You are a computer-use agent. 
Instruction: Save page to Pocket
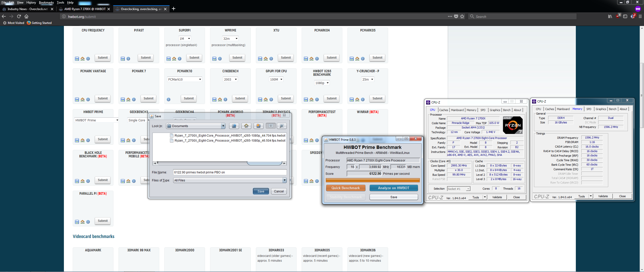tap(456, 16)
